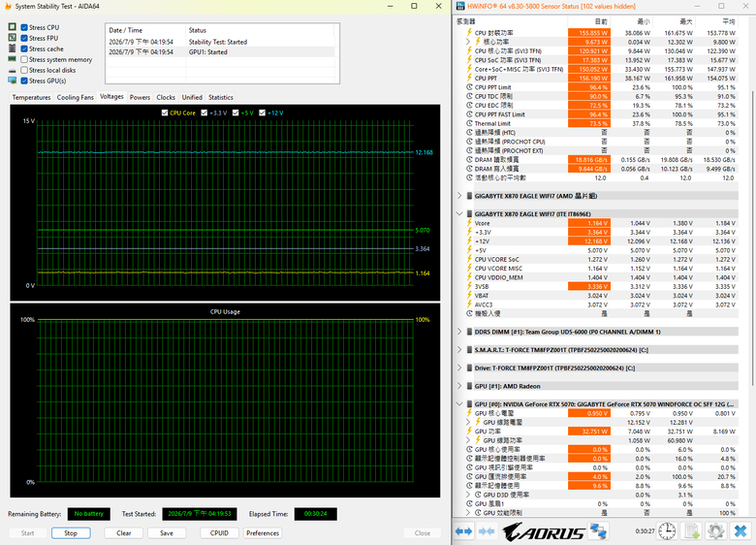Click the lightning icon beside Vcore
Screen dimensions: 756x545
point(469,223)
